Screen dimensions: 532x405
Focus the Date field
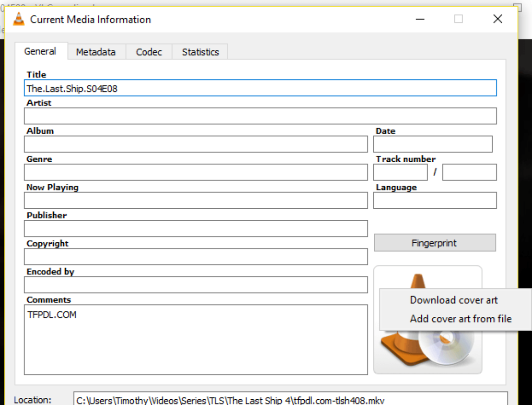click(x=433, y=144)
